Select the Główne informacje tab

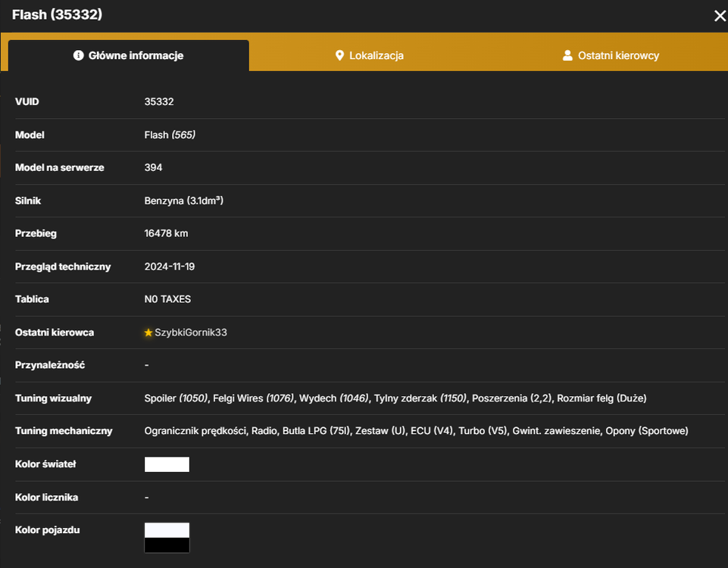point(129,55)
